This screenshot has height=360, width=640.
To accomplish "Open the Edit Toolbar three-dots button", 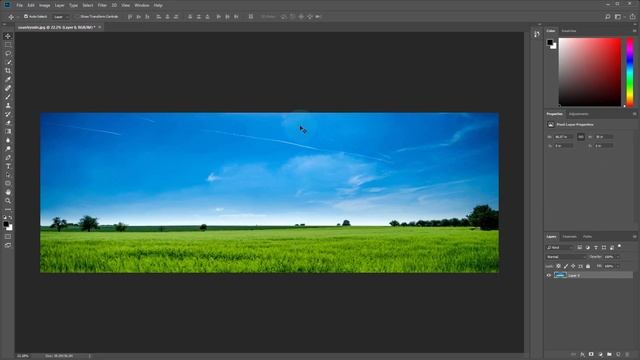I will 8,209.
